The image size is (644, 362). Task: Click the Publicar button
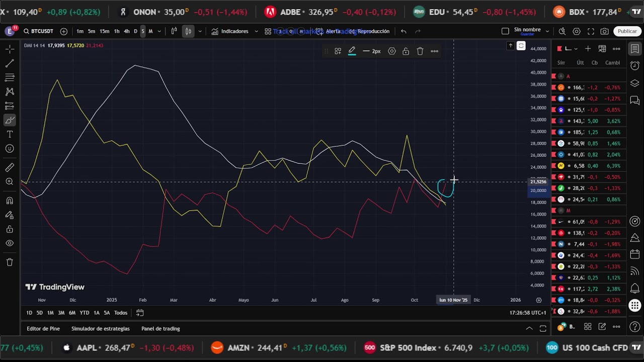627,31
